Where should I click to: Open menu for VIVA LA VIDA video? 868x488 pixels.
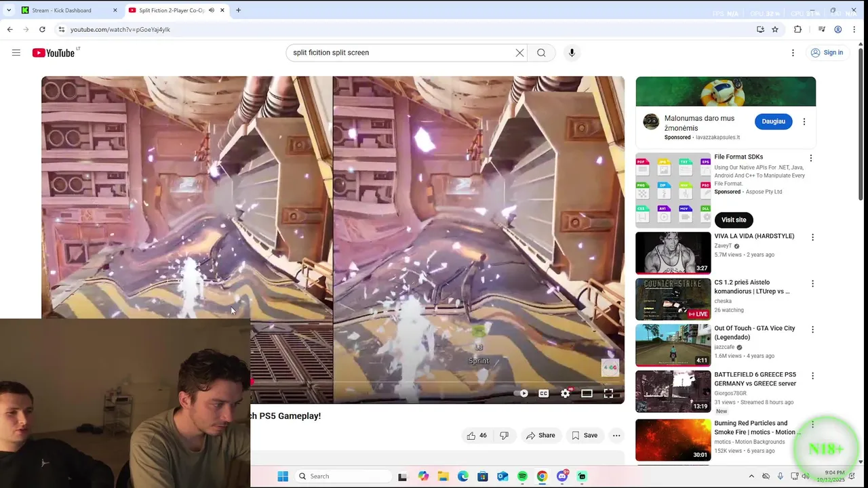tap(812, 237)
